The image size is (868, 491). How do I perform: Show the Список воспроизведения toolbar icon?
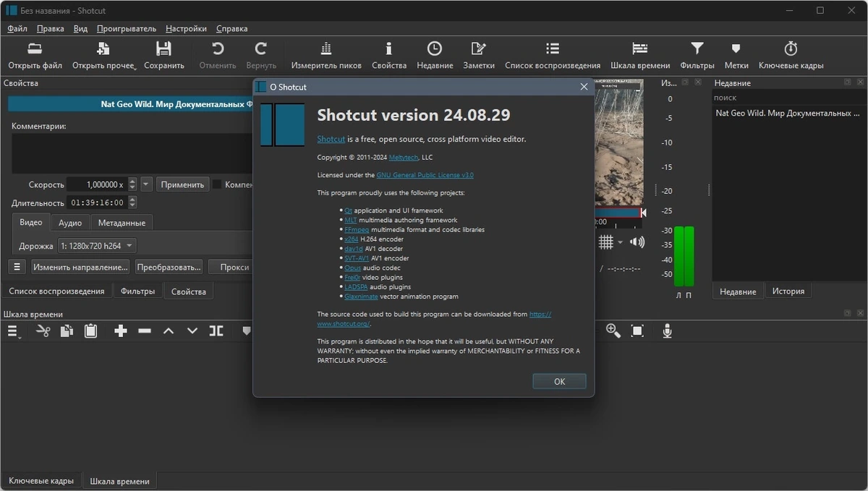coord(553,49)
